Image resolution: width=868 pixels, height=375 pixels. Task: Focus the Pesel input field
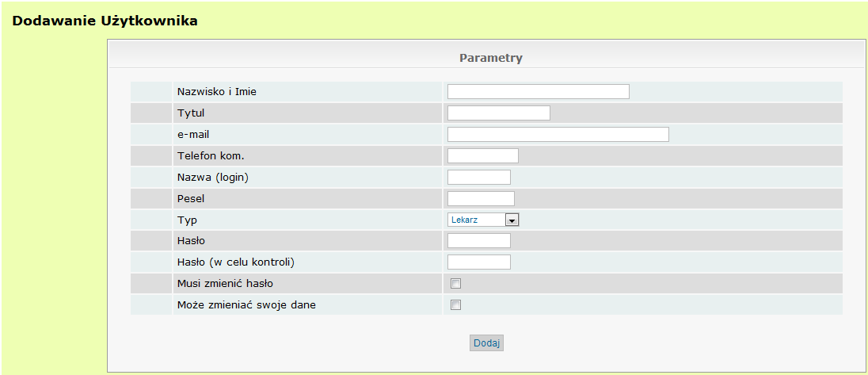(x=481, y=198)
